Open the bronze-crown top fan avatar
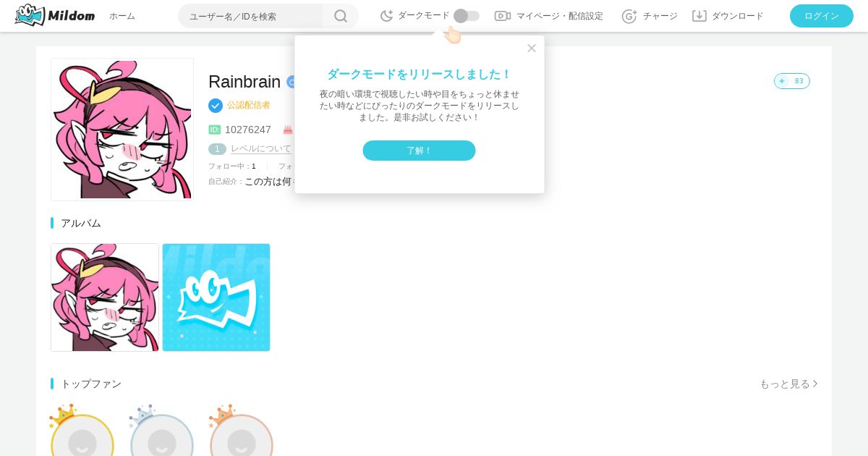The height and width of the screenshot is (456, 868). [241, 435]
